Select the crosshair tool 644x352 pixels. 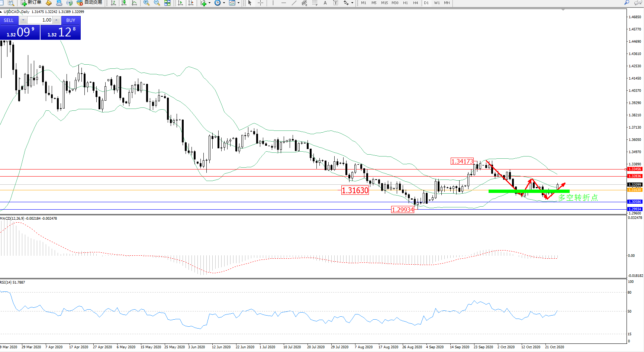click(x=260, y=3)
